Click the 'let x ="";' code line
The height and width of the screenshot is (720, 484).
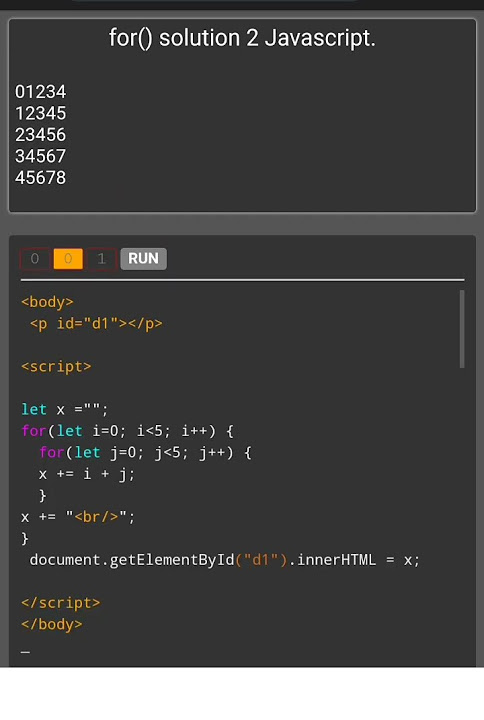point(65,409)
